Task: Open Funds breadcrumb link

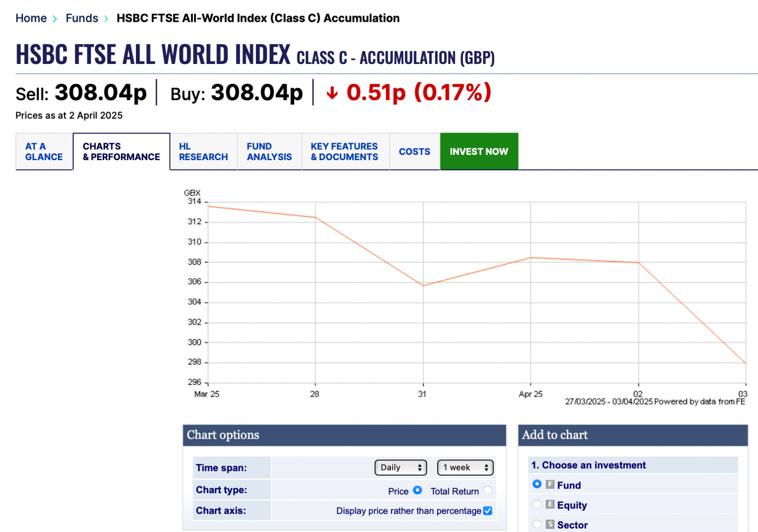Action: coord(81,18)
